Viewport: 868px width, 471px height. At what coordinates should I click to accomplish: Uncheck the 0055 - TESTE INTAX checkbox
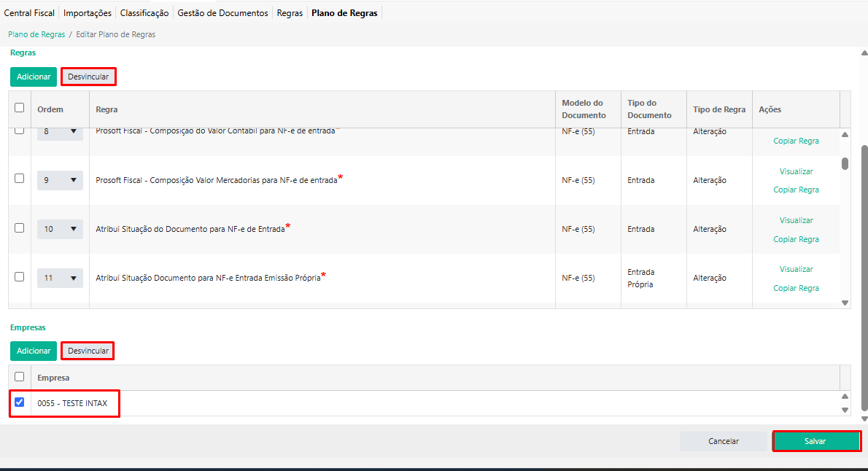(20, 402)
